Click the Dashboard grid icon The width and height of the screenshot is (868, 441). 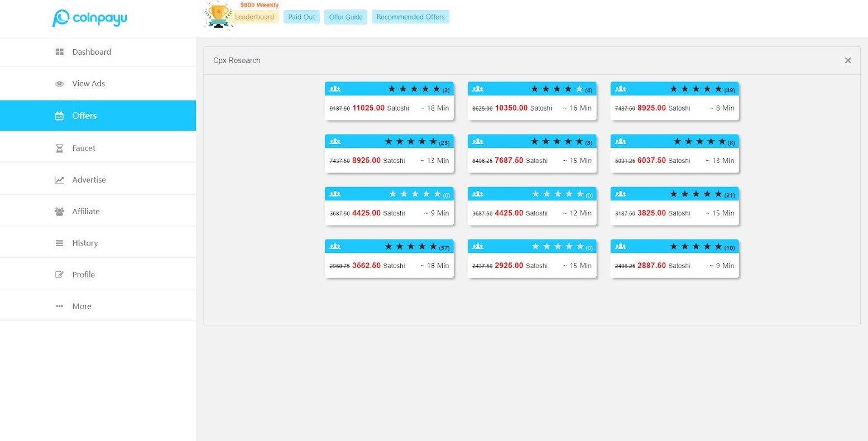[59, 52]
